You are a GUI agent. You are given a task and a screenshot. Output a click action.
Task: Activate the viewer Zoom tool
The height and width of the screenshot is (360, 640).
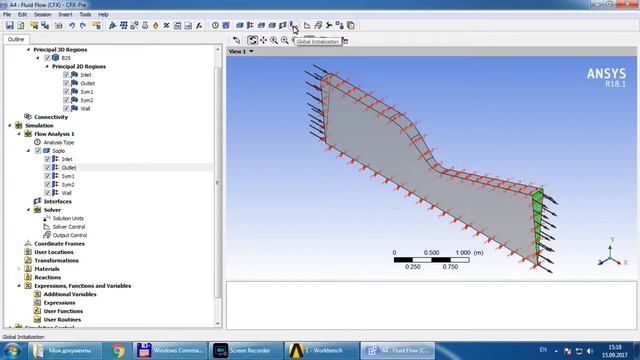pos(274,40)
